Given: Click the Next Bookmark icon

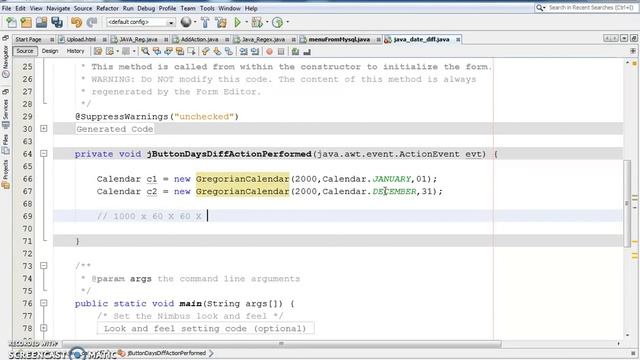Looking at the screenshot, I should [217, 51].
